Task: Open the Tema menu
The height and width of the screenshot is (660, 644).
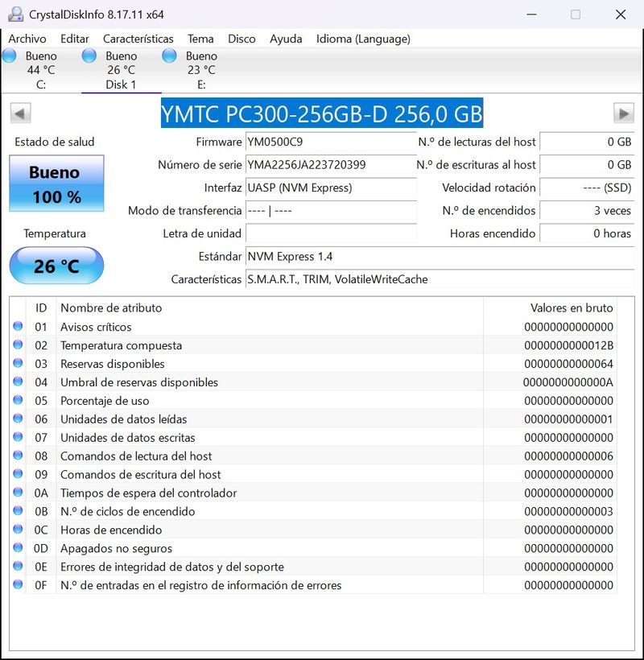Action: tap(200, 39)
